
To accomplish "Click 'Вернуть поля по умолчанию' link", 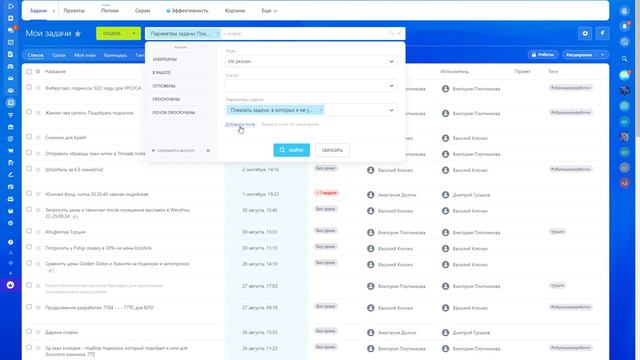I will 290,124.
